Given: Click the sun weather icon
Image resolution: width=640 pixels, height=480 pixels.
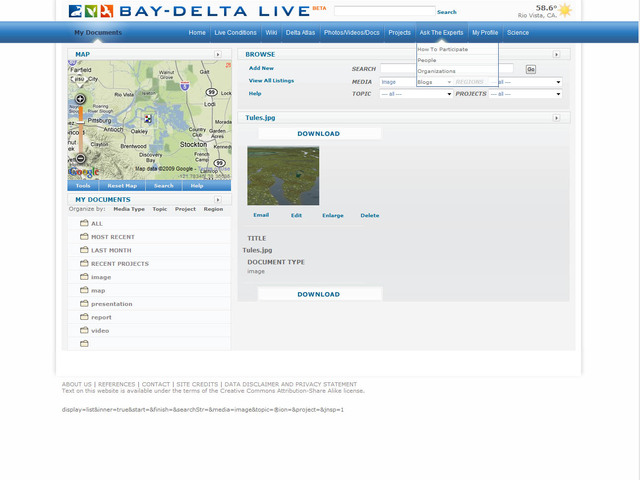Looking at the screenshot, I should pos(565,10).
